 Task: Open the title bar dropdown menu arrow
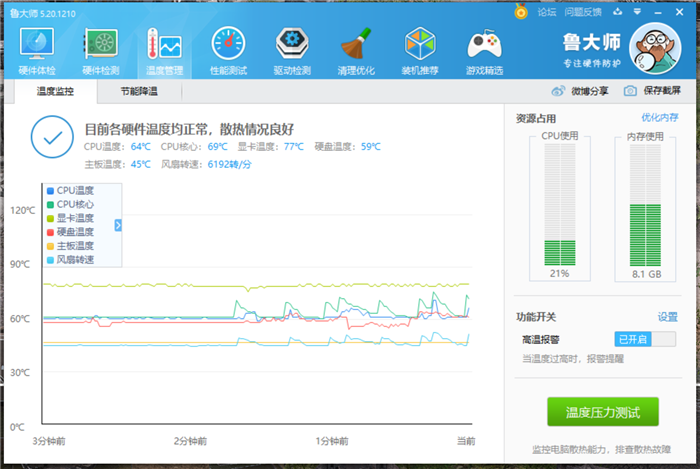point(637,12)
